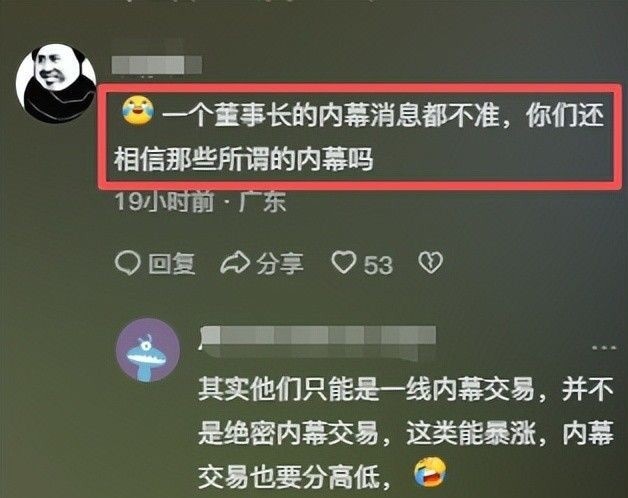The width and height of the screenshot is (628, 498).
Task: Tap the blurred username of top commenter
Action: tap(157, 65)
